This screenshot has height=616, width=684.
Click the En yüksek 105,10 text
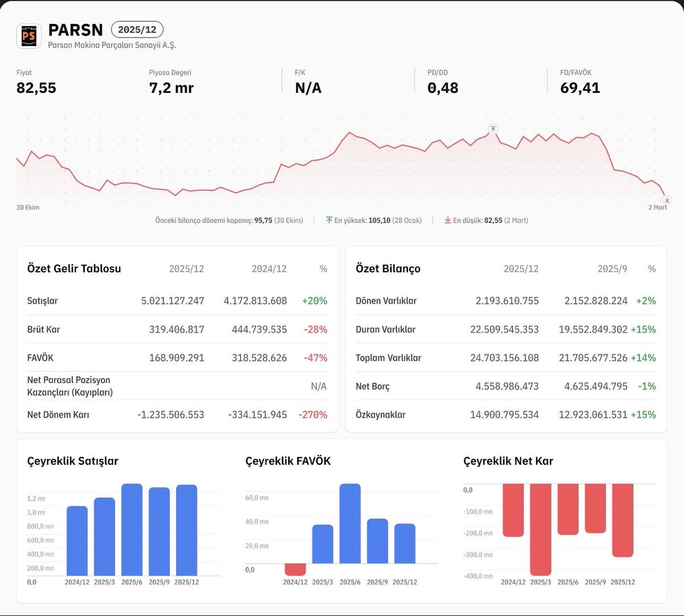tap(378, 221)
